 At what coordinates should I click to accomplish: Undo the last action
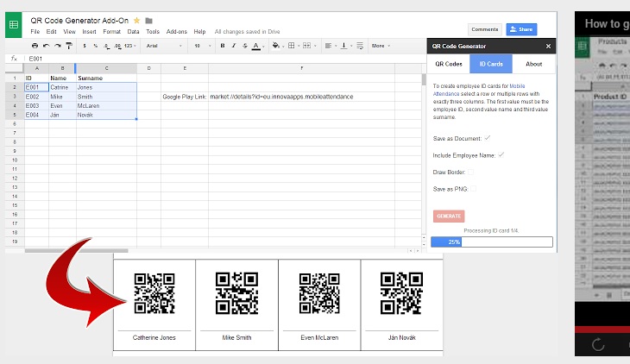tap(47, 46)
